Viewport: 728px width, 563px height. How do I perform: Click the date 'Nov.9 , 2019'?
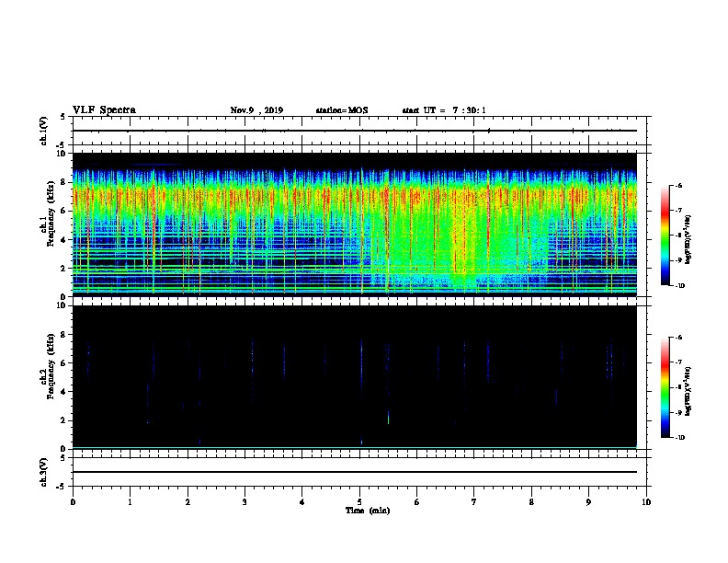(256, 110)
